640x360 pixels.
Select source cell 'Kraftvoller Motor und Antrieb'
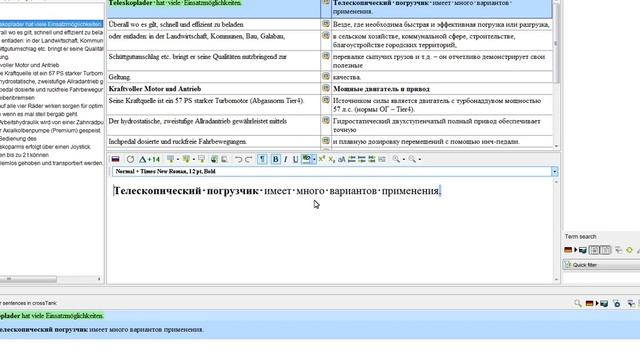[x=213, y=89]
